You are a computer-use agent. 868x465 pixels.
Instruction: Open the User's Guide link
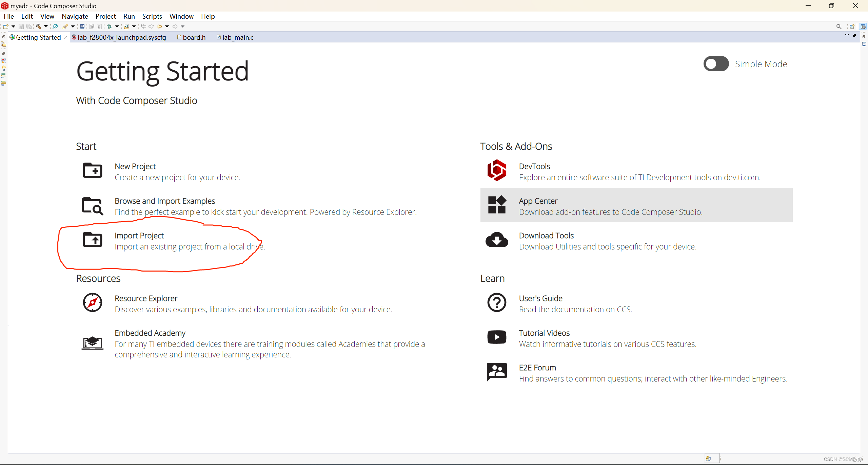click(540, 298)
